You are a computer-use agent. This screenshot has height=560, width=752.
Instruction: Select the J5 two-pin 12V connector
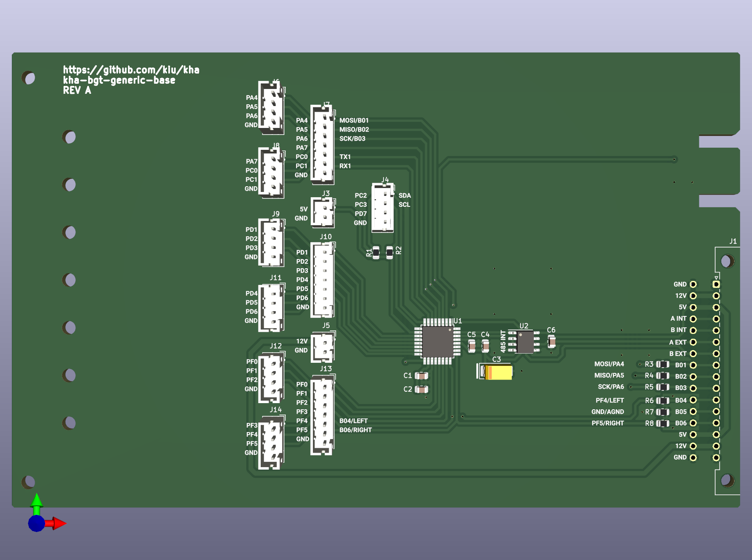coord(323,347)
